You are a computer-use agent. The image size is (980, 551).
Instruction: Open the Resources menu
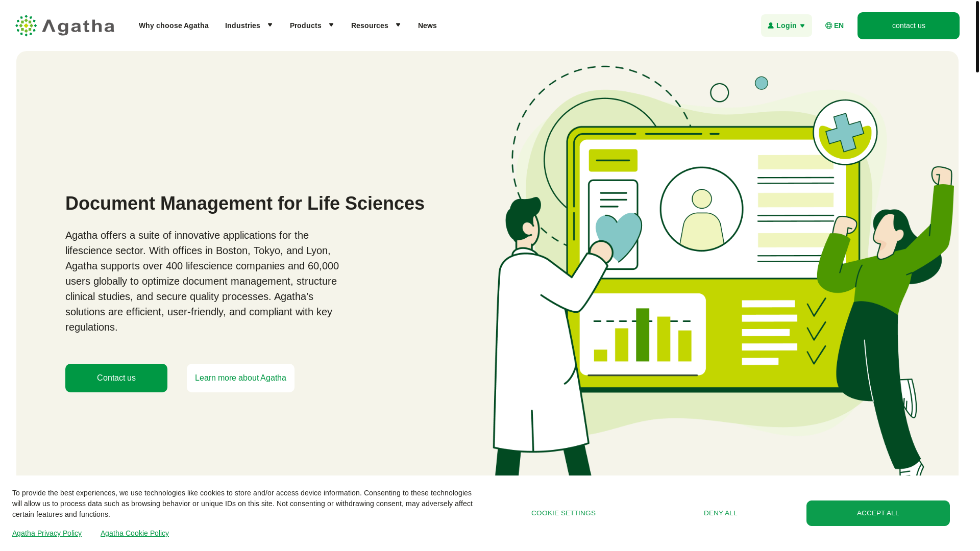click(370, 26)
